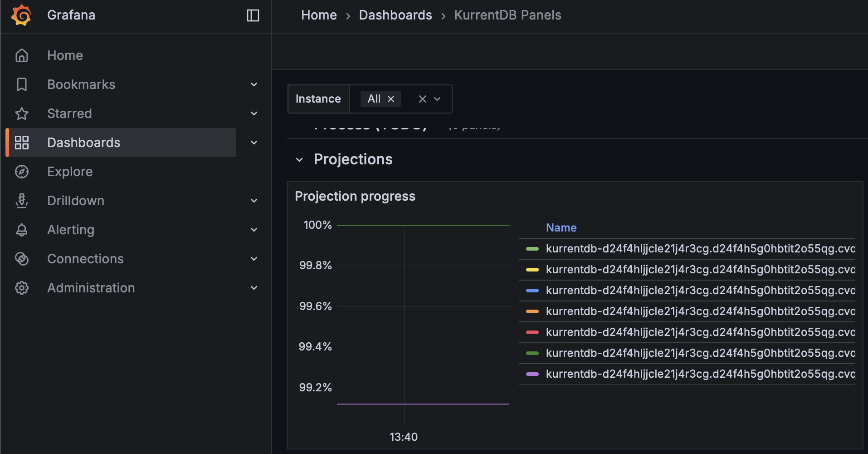Expand the Alerting section chevron

point(254,230)
